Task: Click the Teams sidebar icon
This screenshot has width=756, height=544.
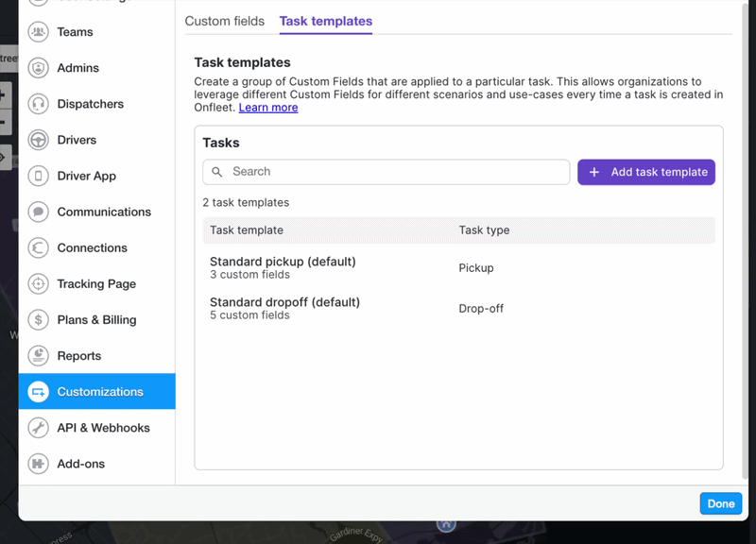Action: 38,32
